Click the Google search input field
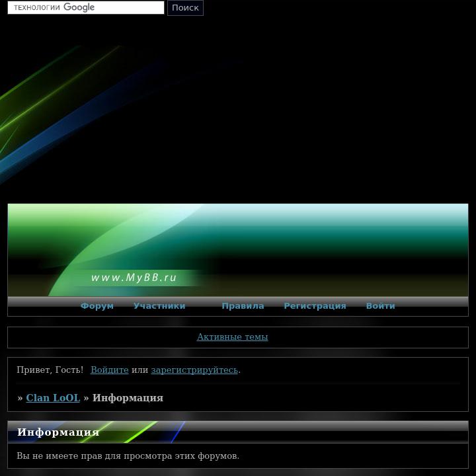 pyautogui.click(x=86, y=7)
